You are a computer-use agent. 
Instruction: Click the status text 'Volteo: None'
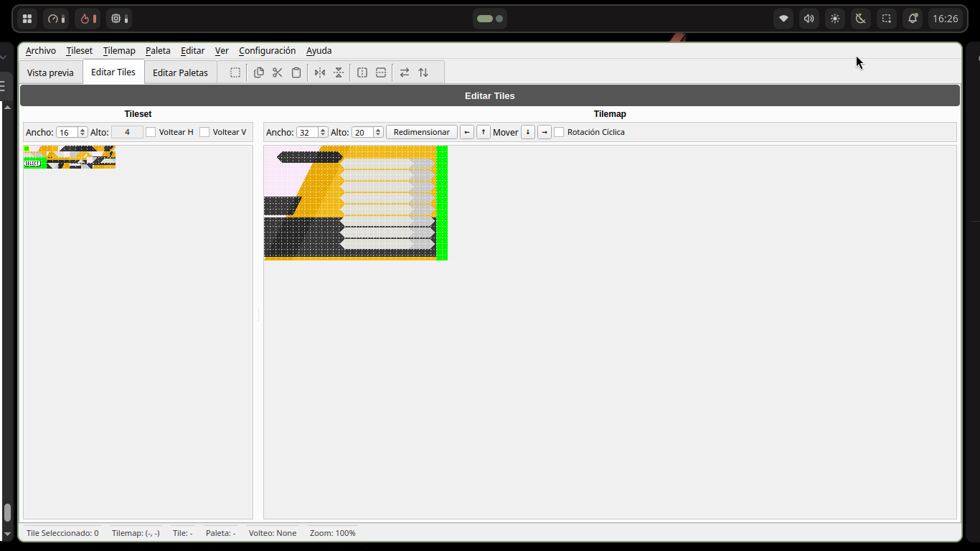point(273,533)
